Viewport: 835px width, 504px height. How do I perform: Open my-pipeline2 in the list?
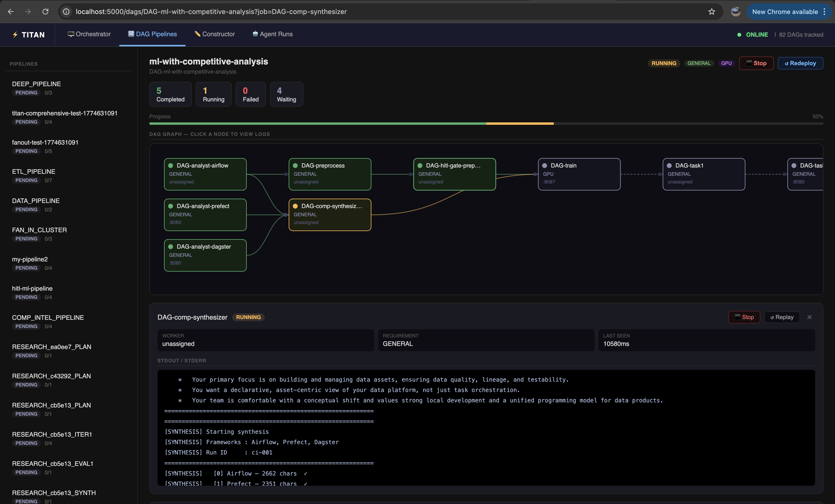68,263
